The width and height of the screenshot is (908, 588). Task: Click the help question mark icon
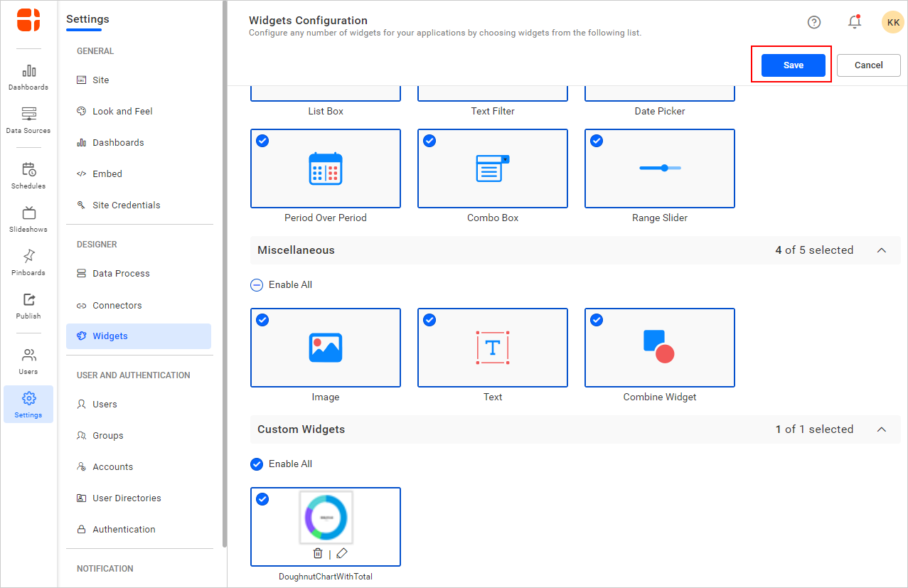point(814,22)
